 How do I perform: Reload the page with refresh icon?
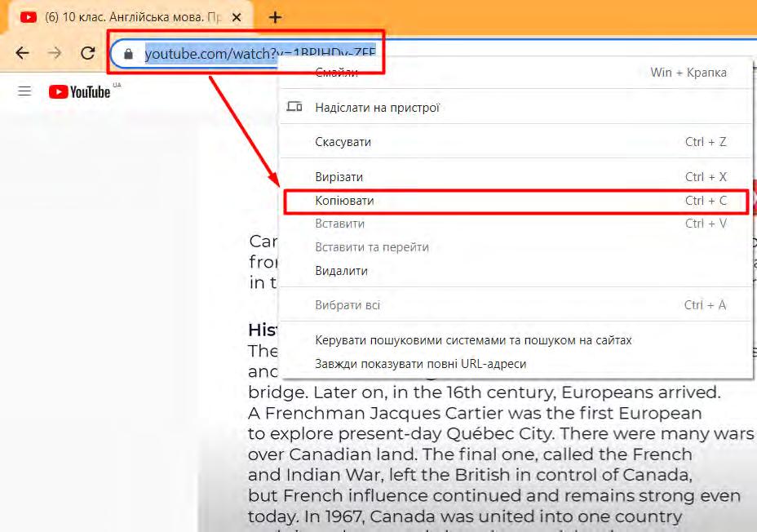pos(88,52)
